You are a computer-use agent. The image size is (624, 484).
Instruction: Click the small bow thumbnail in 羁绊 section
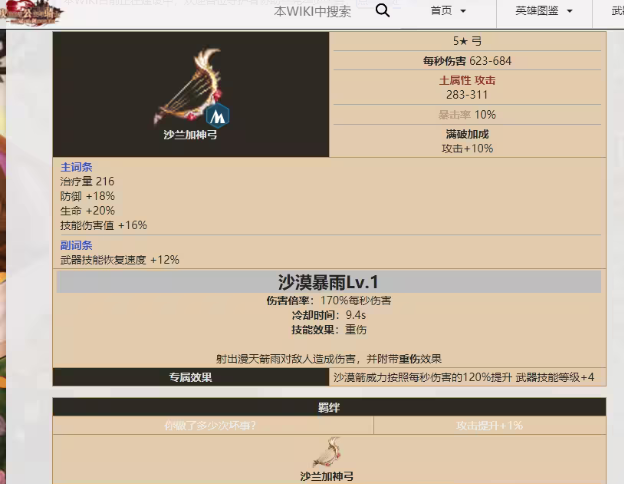tap(327, 452)
